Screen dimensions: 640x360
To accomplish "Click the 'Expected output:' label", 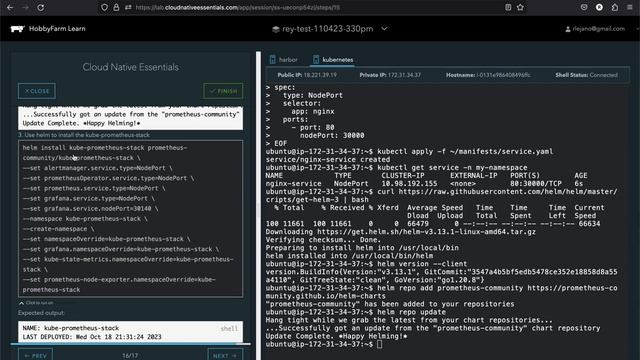I will 41,313.
